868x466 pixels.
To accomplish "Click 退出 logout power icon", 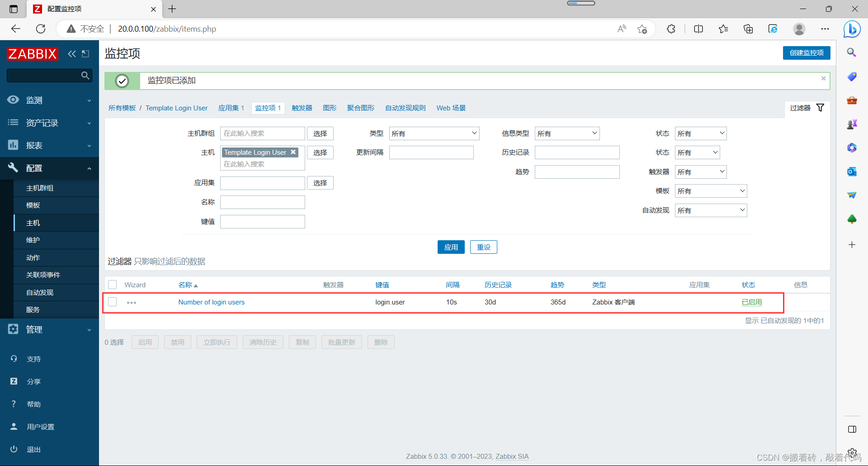I will [14, 449].
